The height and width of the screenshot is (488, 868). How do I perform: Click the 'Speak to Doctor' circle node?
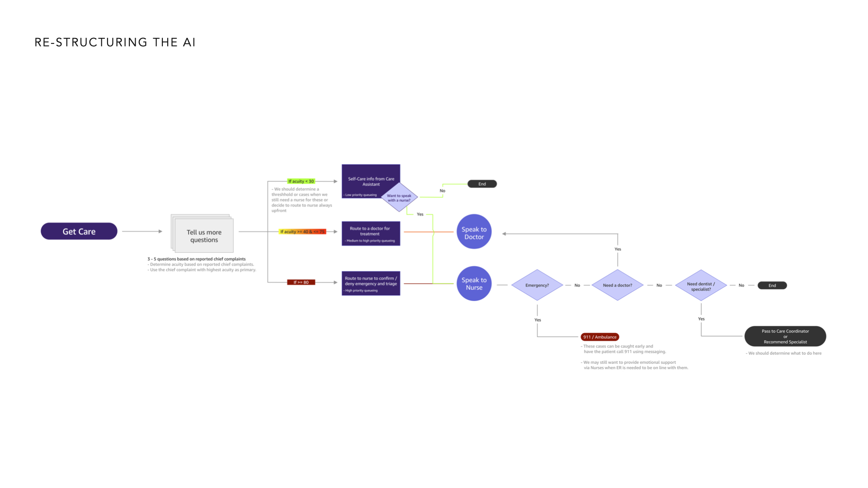pyautogui.click(x=474, y=232)
